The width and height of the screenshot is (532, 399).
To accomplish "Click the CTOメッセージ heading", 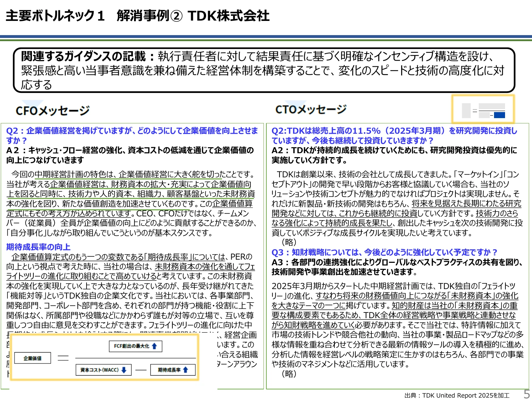I will click(x=311, y=109).
